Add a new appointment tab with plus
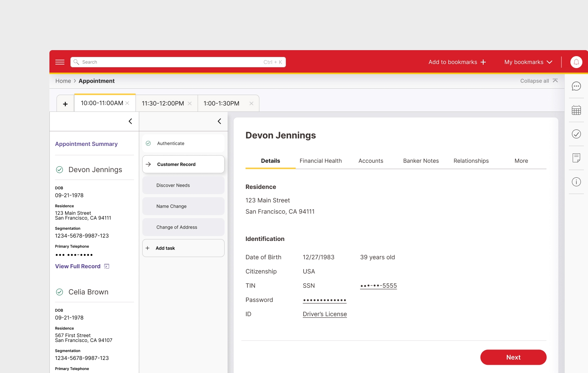This screenshot has height=373, width=588. click(65, 104)
